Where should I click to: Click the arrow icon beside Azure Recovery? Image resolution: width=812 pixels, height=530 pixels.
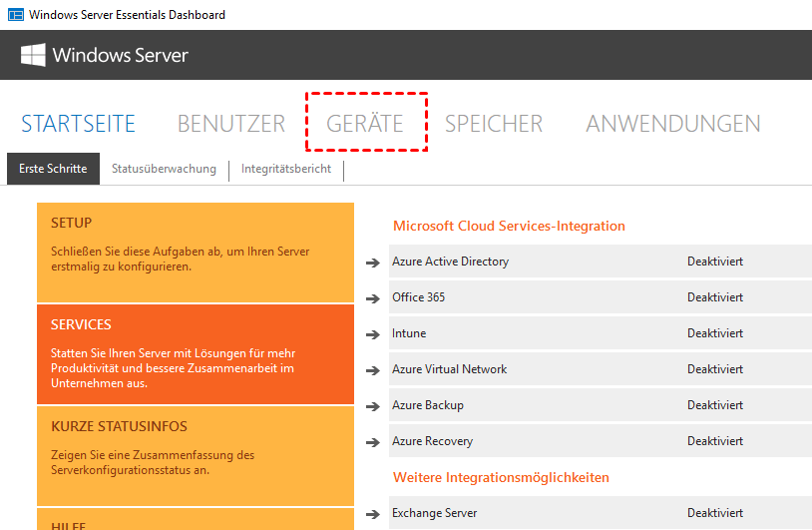tap(373, 442)
